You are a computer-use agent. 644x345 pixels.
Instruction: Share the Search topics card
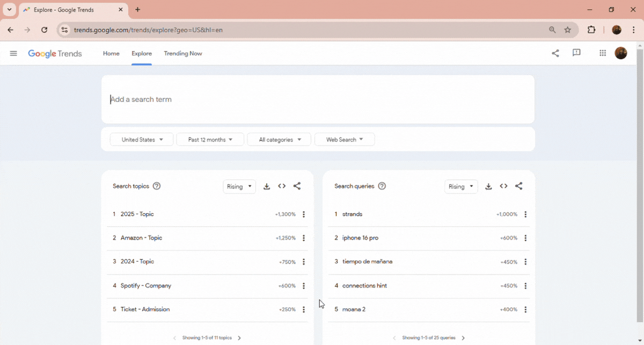pos(297,186)
